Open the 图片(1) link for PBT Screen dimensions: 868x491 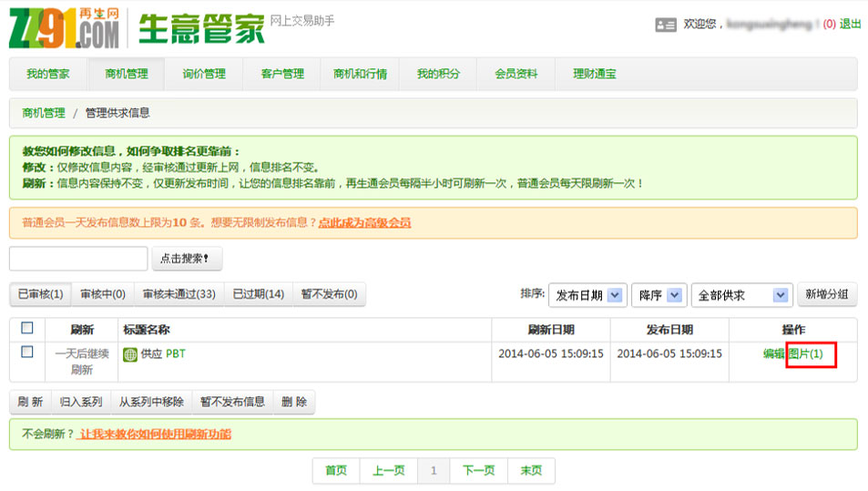(x=805, y=353)
